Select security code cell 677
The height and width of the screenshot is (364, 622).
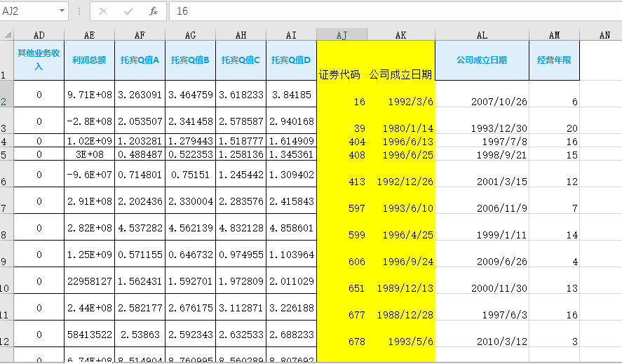click(x=342, y=306)
